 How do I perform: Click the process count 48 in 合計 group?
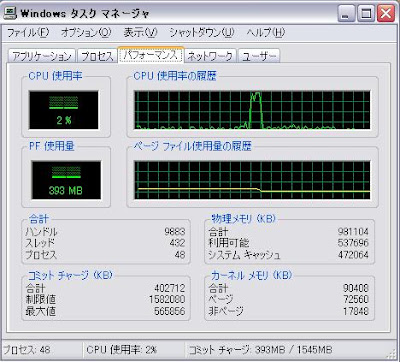point(180,255)
